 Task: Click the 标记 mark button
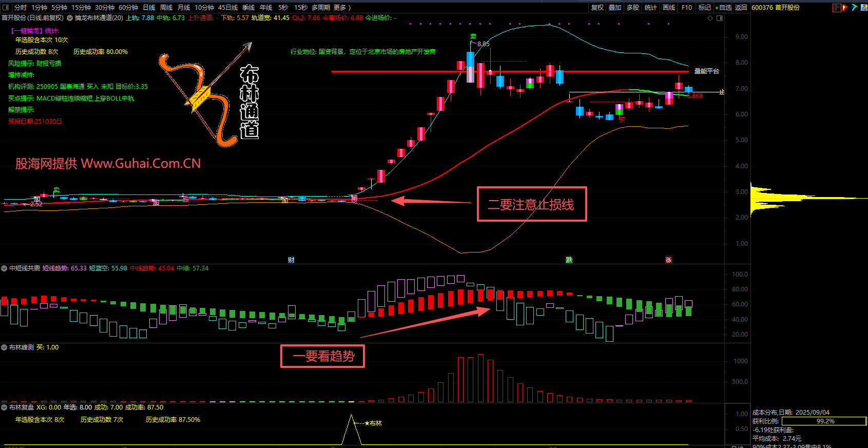point(705,8)
